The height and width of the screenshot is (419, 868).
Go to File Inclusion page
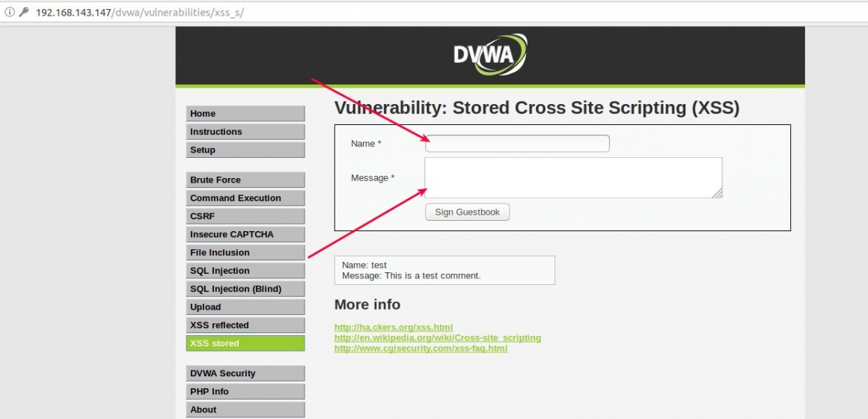pyautogui.click(x=245, y=252)
